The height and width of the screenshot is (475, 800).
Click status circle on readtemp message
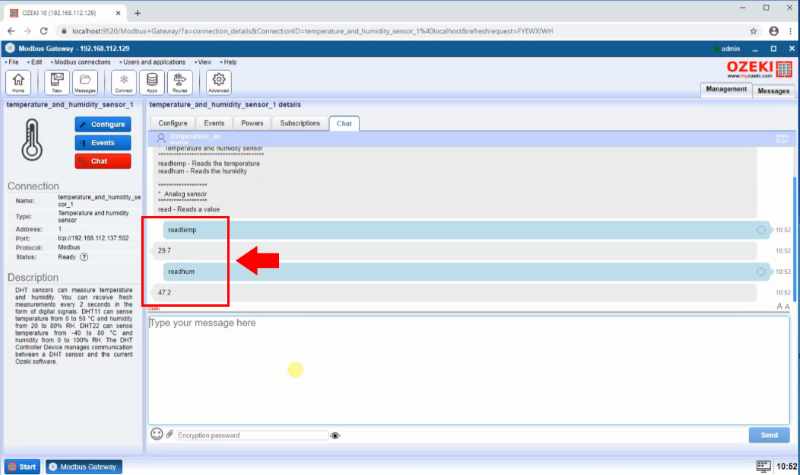pos(761,230)
